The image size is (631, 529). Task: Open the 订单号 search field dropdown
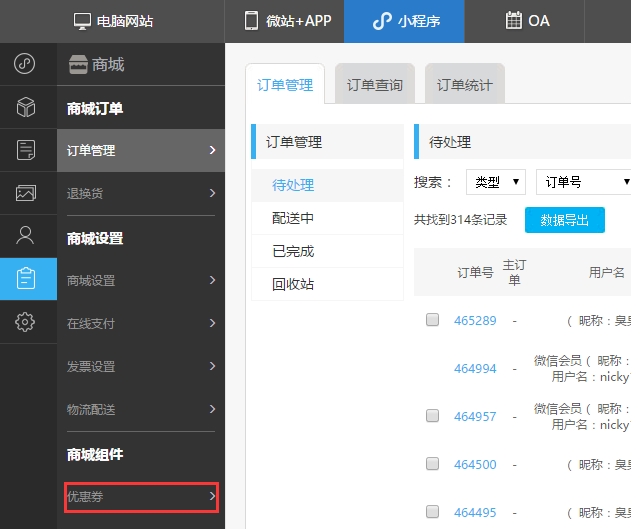[x=585, y=182]
